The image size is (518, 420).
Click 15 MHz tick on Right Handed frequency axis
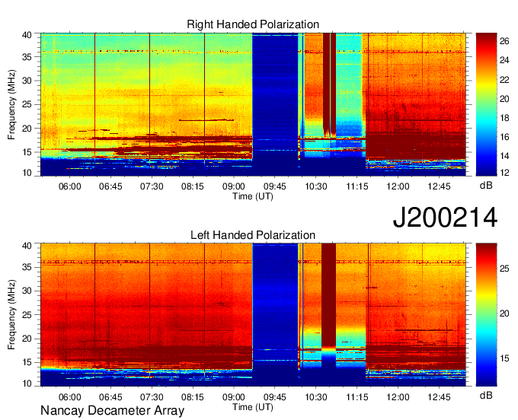[x=27, y=152]
